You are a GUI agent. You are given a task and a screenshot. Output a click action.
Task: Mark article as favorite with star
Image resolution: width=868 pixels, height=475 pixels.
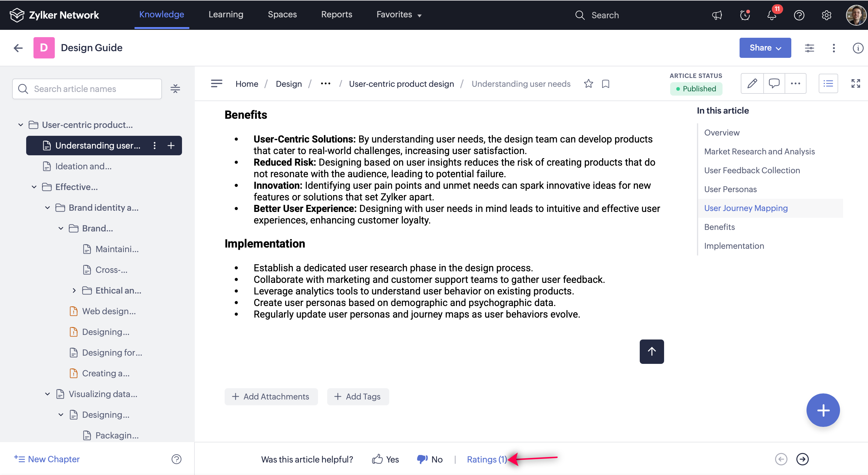[588, 84]
